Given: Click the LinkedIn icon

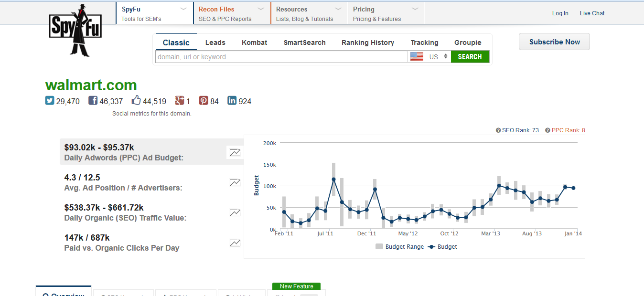Looking at the screenshot, I should 232,101.
